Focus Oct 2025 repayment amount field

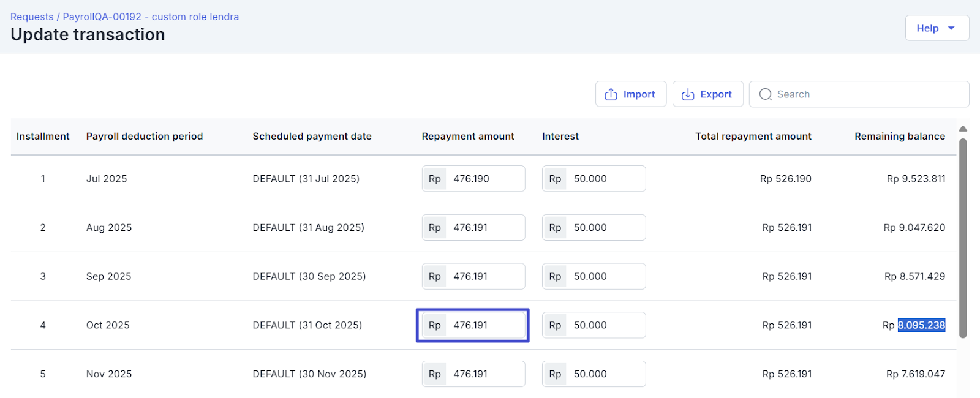[x=484, y=325]
